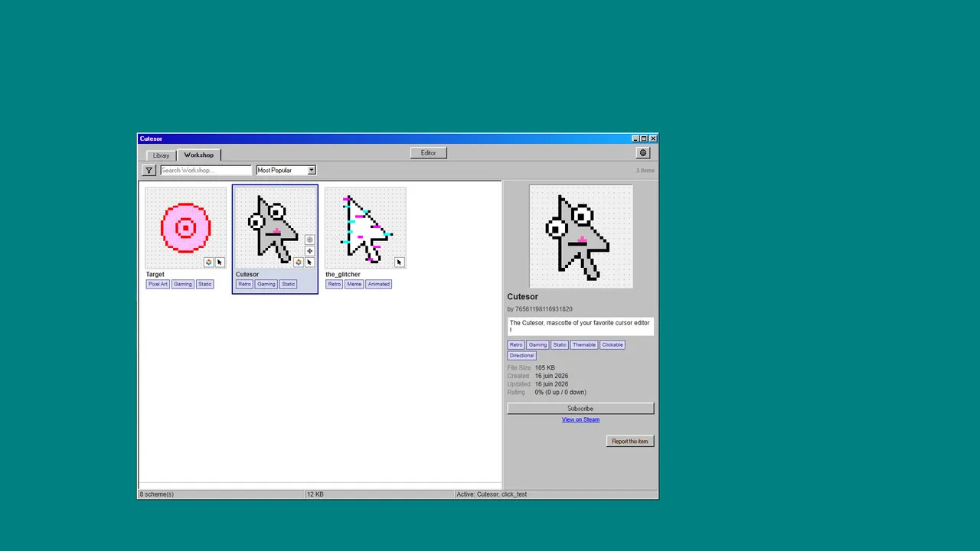Click the Gaming tag under Target
980x551 pixels.
point(182,284)
